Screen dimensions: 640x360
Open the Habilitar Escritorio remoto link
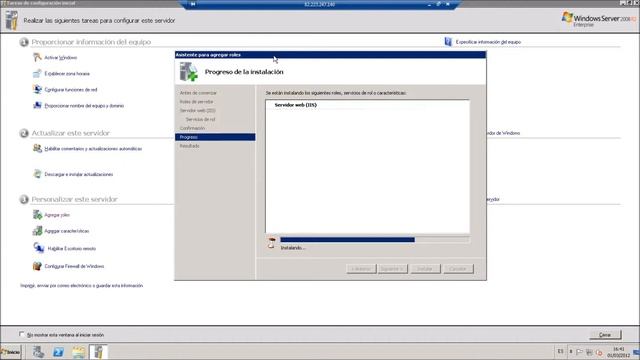72,248
